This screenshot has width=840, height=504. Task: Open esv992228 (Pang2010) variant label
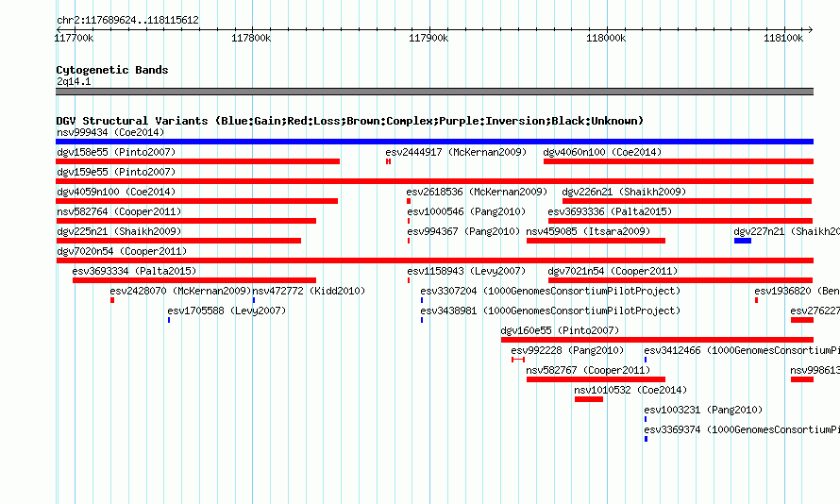click(x=567, y=350)
